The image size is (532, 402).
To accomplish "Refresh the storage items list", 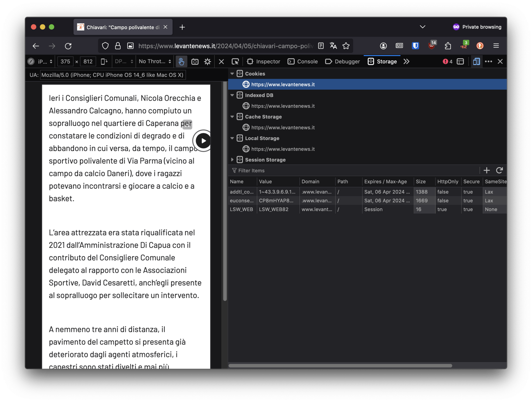I will [499, 170].
